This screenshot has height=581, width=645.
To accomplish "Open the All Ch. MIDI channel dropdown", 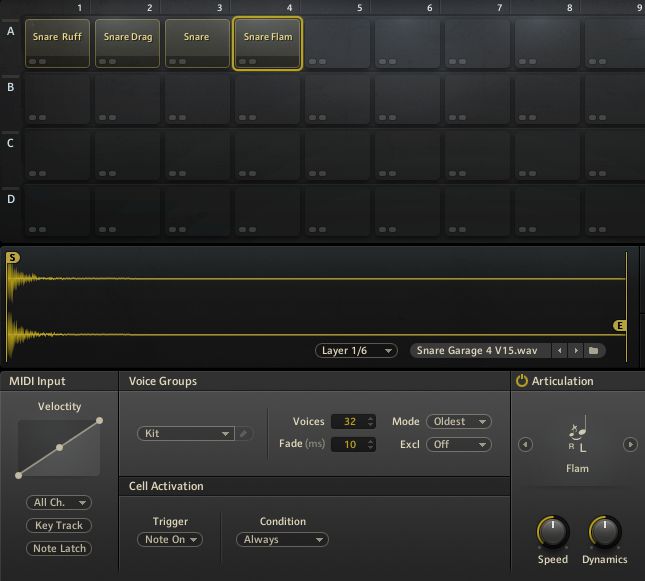I will 59,502.
